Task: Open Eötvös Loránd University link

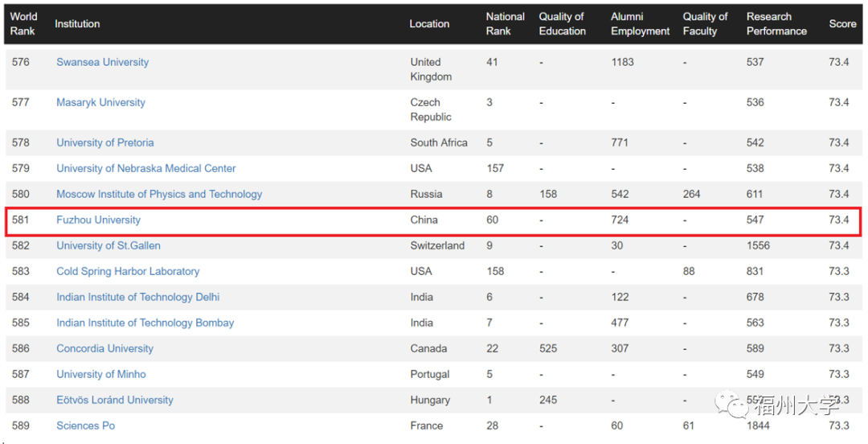Action: coord(115,400)
